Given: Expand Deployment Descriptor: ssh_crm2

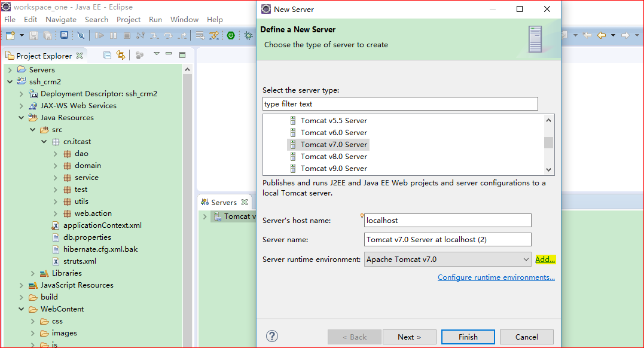Looking at the screenshot, I should 22,94.
